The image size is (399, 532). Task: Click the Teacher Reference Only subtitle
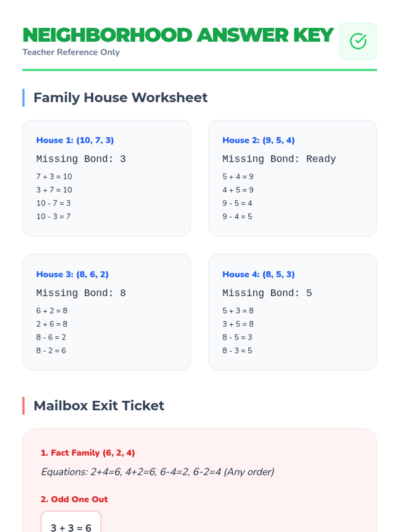pyautogui.click(x=71, y=52)
